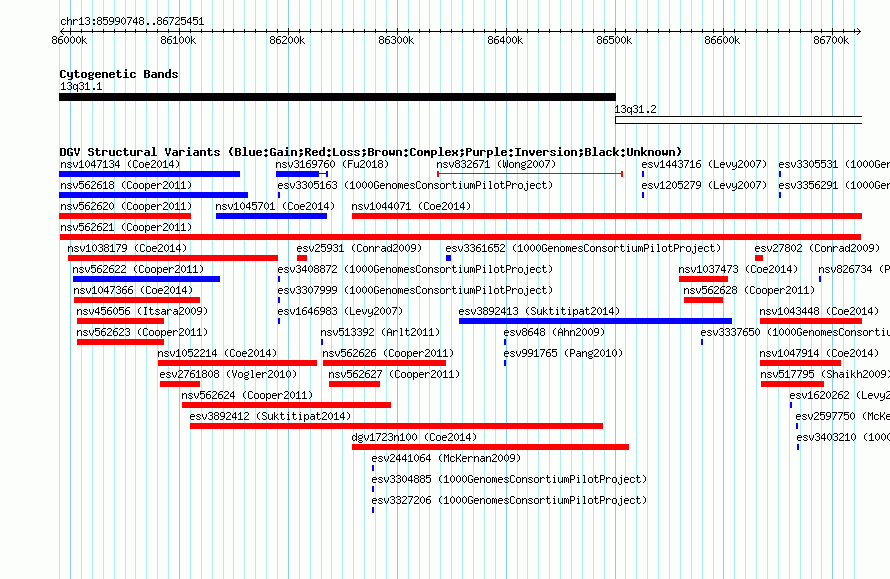Select esv3305163 variant label
Viewport: 890px width, 579px height.
point(415,185)
